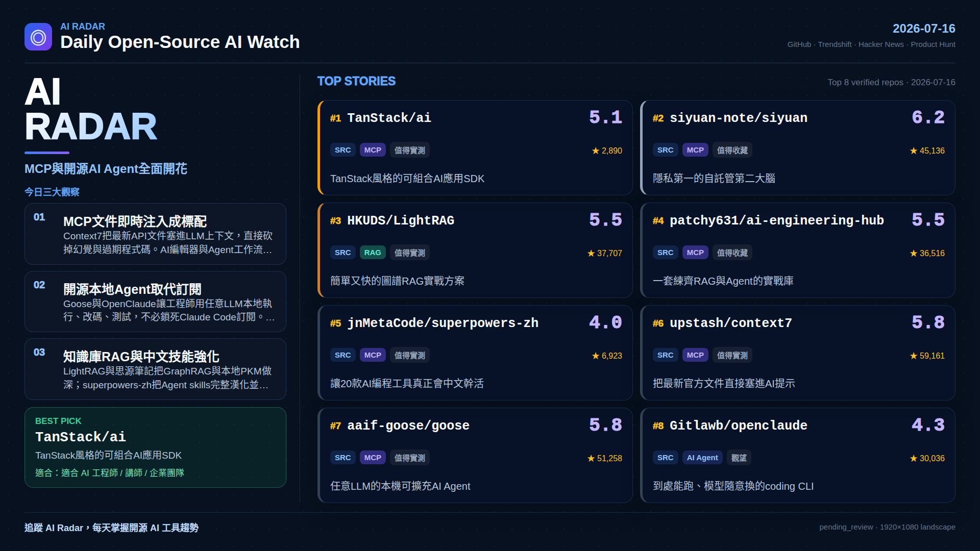Click the 值得實測 tag on TanStack/ai card
Screen dimensions: 980x551
coord(410,150)
